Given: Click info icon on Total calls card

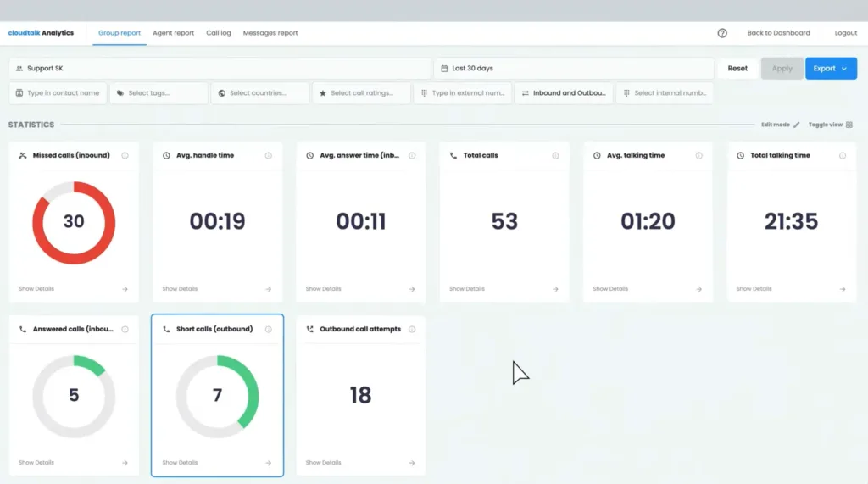Looking at the screenshot, I should pyautogui.click(x=555, y=156).
